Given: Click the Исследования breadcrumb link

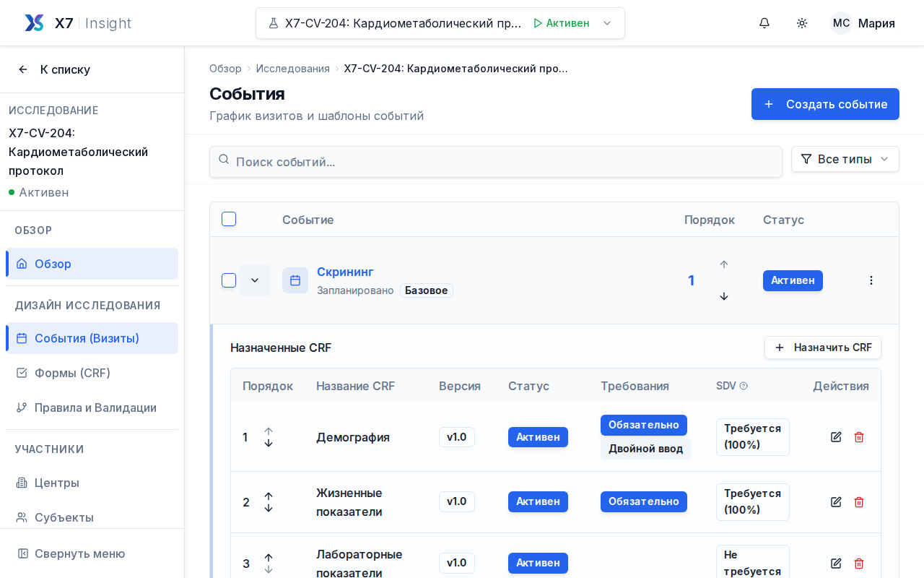Looking at the screenshot, I should 292,69.
